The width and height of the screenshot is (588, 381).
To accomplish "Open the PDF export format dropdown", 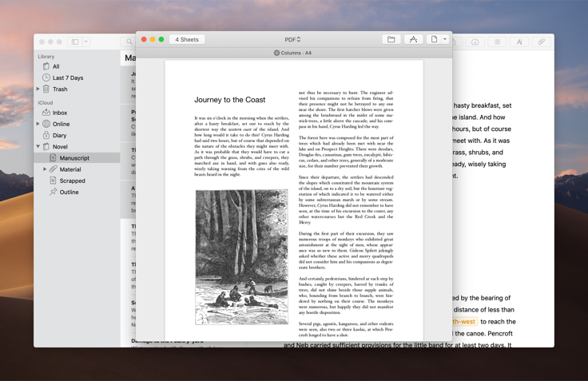I will point(292,39).
